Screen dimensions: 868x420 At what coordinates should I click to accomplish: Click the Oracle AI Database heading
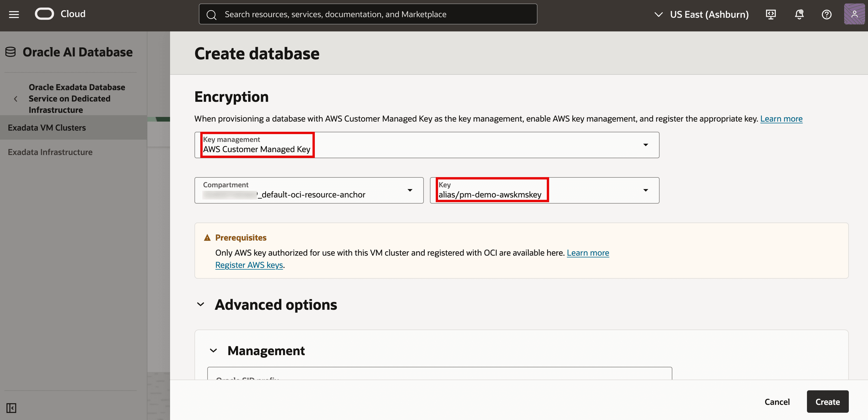78,52
